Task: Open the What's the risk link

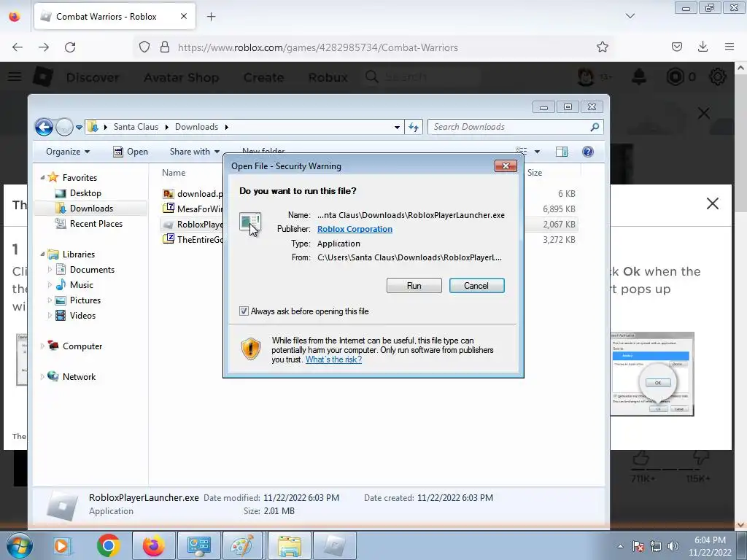Action: pyautogui.click(x=333, y=359)
